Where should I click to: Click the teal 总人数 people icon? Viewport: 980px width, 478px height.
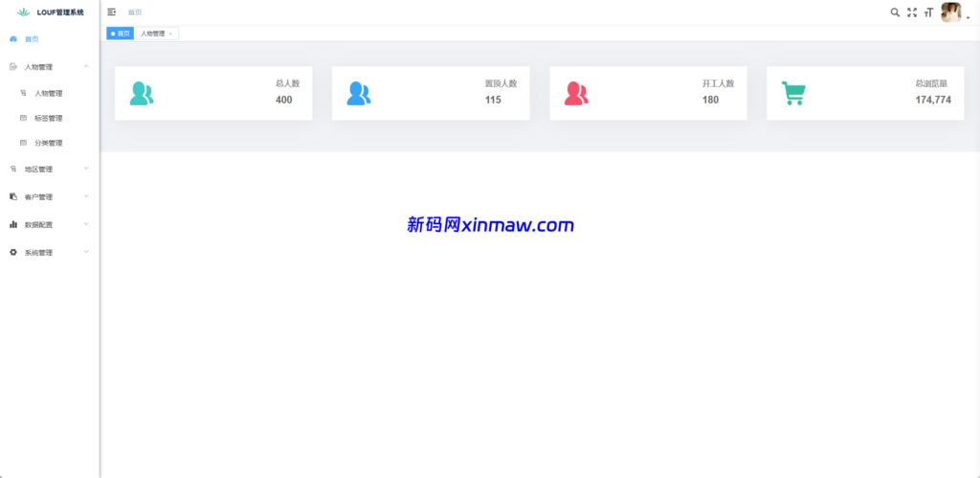[142, 93]
